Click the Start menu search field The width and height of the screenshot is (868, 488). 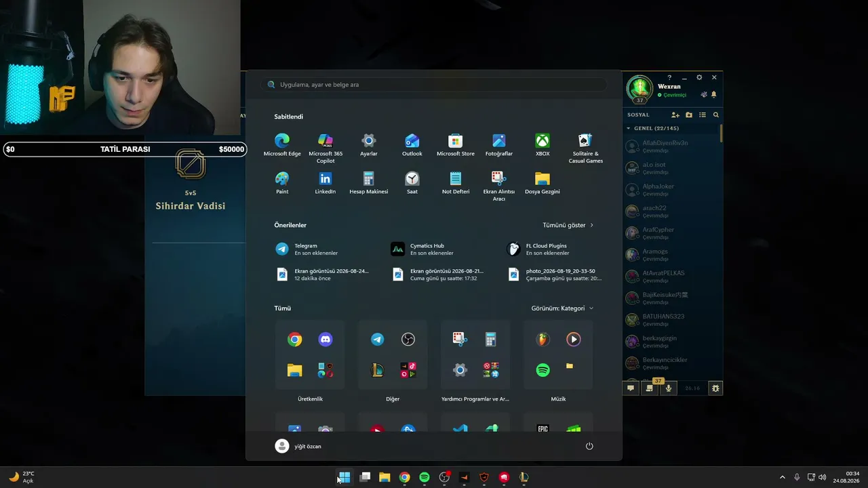434,85
